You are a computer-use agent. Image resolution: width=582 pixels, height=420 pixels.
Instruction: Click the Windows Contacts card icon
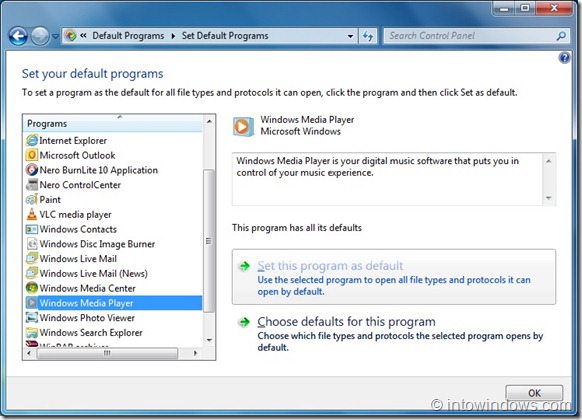[32, 229]
